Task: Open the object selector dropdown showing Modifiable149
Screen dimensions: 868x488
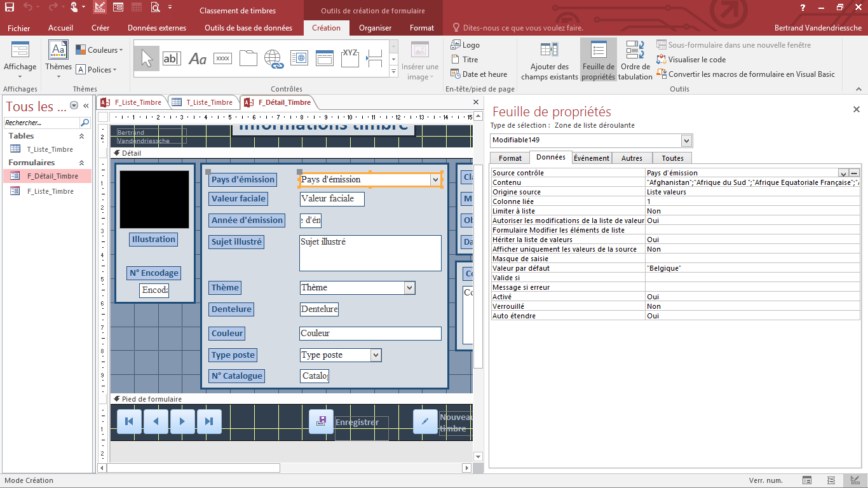Action: point(686,140)
